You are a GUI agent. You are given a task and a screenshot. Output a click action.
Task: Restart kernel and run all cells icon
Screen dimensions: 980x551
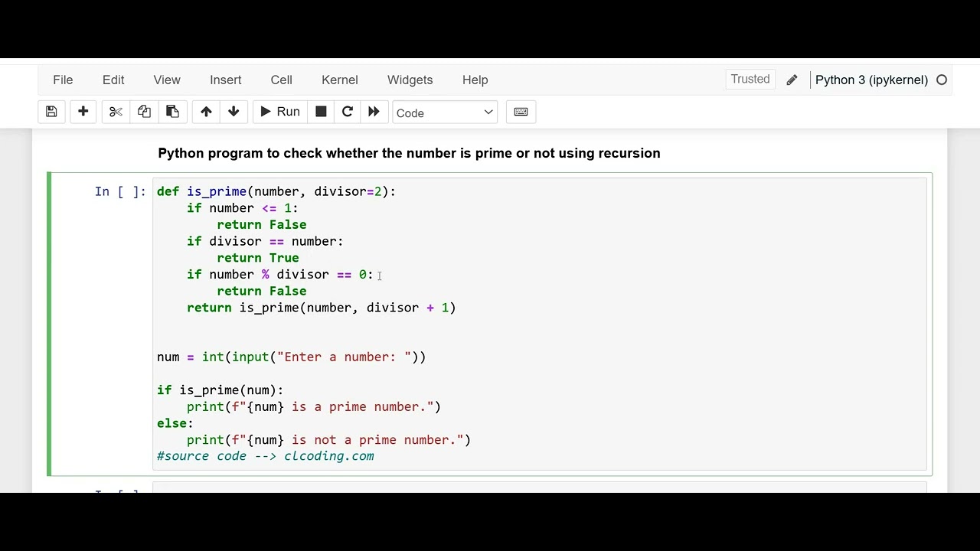(374, 112)
